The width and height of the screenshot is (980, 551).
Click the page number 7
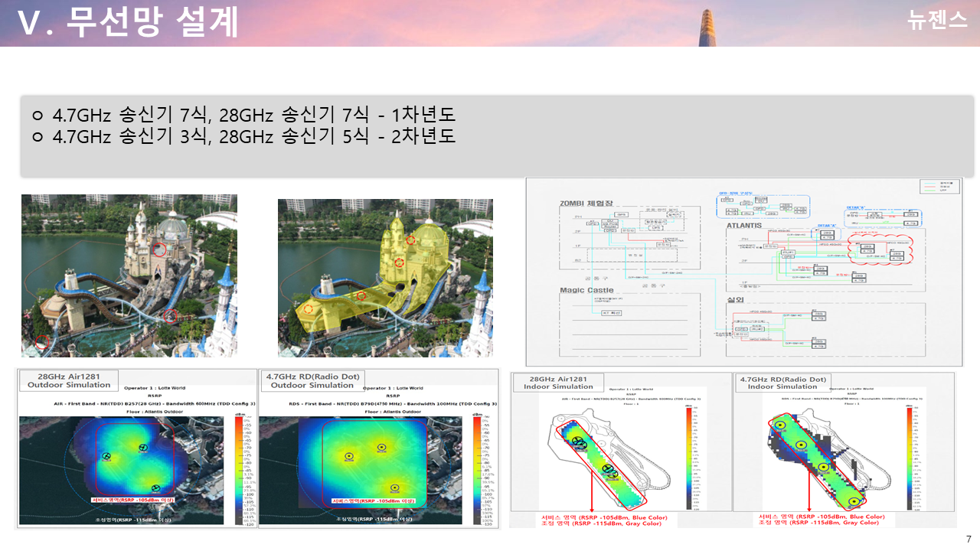click(969, 539)
